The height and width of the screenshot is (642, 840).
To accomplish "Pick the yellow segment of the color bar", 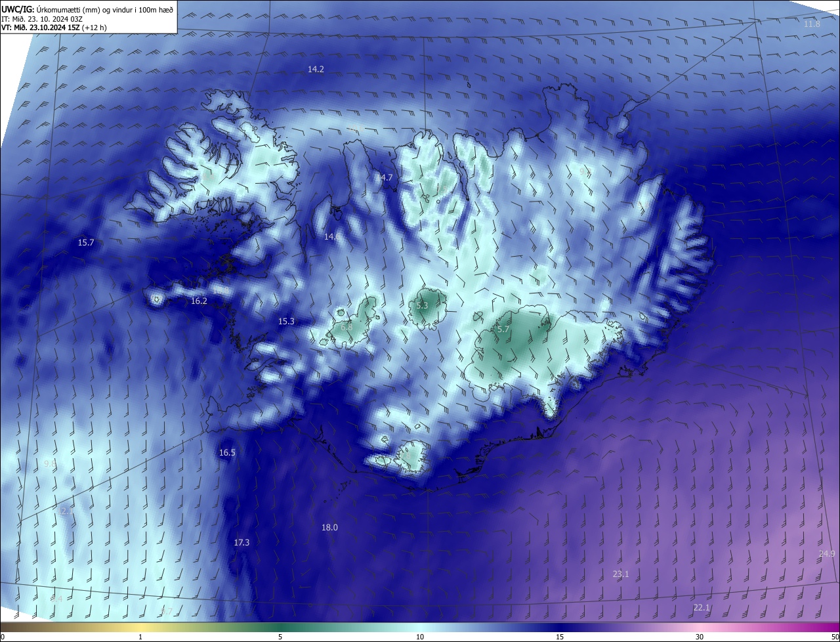I will (140, 628).
